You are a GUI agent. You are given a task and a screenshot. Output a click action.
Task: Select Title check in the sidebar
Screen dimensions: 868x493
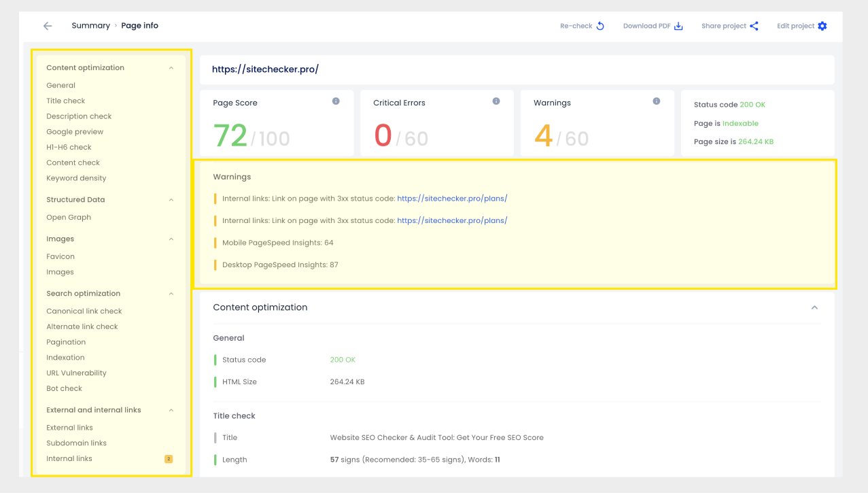point(66,101)
